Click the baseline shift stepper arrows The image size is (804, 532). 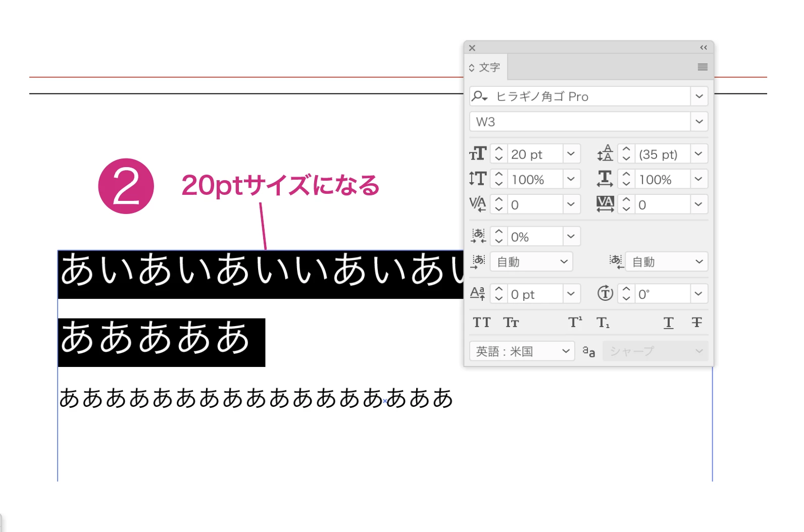point(498,294)
